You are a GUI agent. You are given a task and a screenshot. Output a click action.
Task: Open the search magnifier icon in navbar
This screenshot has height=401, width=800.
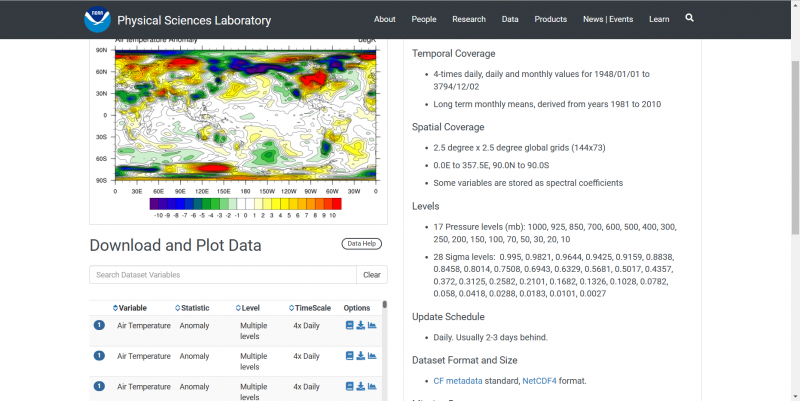click(689, 18)
